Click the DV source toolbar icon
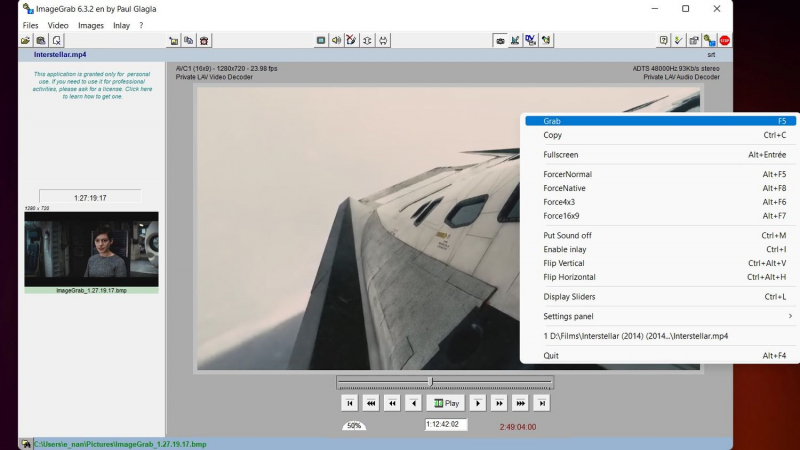This screenshot has height=450, width=800. 531,40
